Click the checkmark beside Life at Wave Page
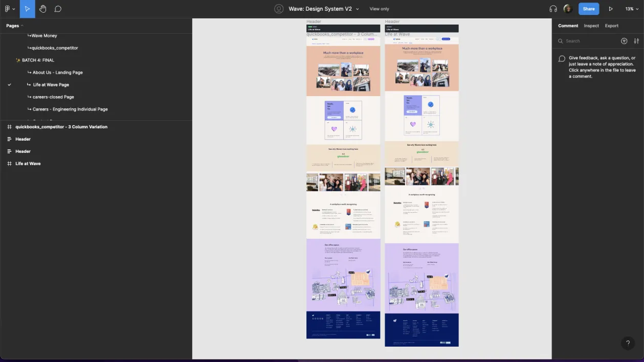Screen dimensions: 644x362 [9, 84]
